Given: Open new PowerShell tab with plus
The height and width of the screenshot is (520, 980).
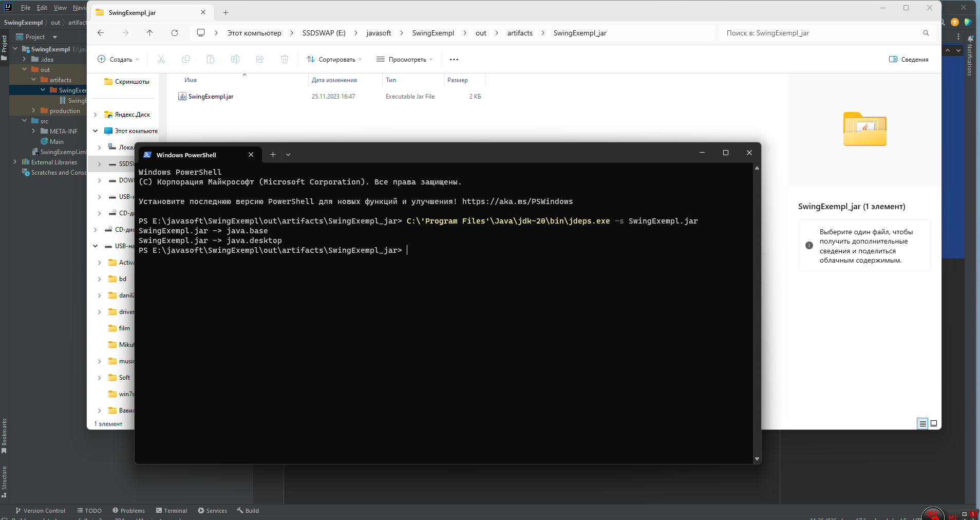Looking at the screenshot, I should (273, 155).
